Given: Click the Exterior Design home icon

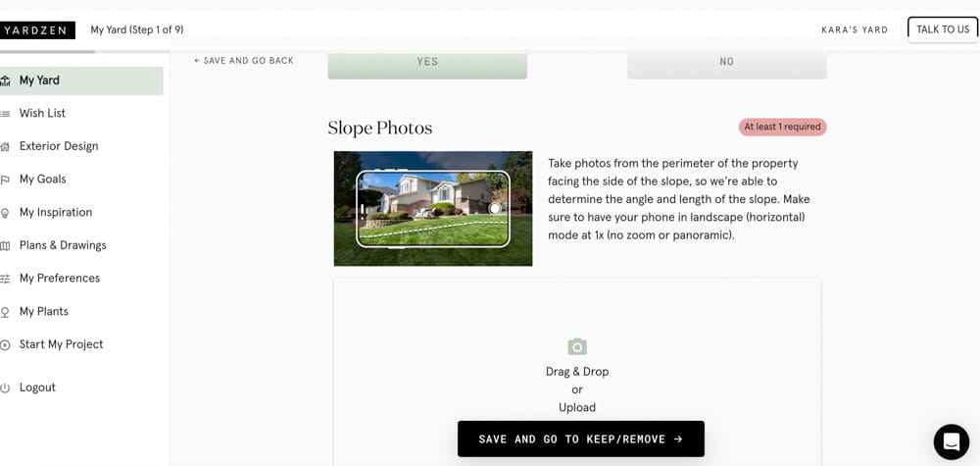Looking at the screenshot, I should [5, 146].
